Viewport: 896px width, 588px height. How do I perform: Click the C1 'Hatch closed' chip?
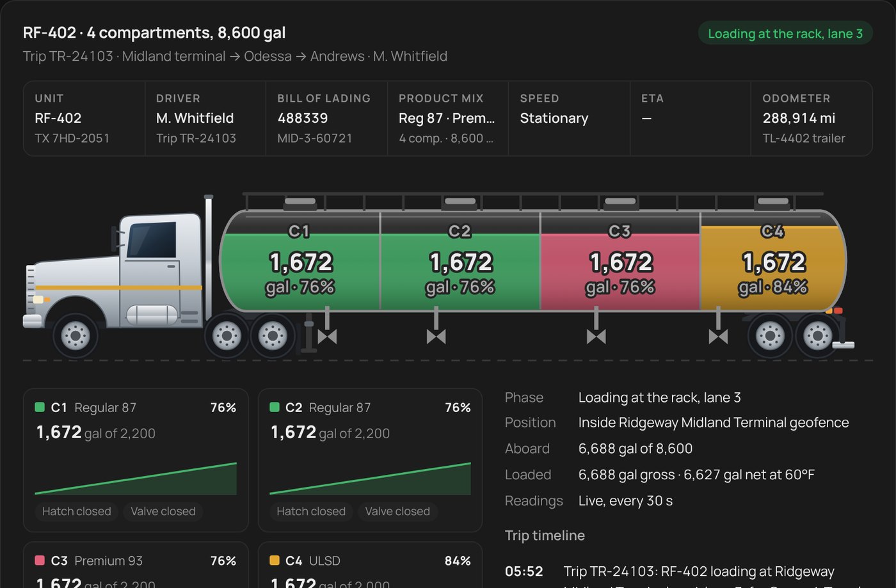[77, 511]
